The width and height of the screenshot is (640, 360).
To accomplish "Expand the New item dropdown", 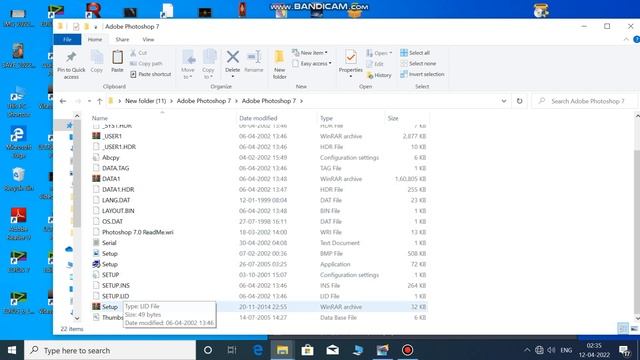I will [311, 53].
